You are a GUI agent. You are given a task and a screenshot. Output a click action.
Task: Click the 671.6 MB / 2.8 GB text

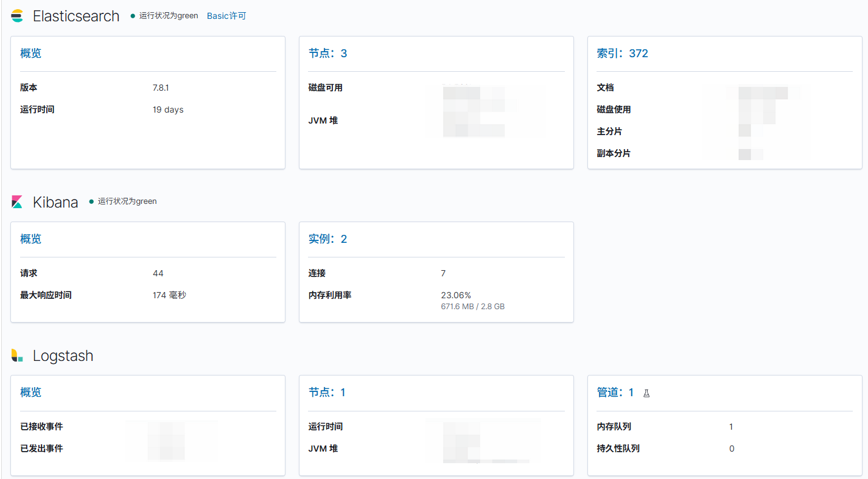(473, 307)
